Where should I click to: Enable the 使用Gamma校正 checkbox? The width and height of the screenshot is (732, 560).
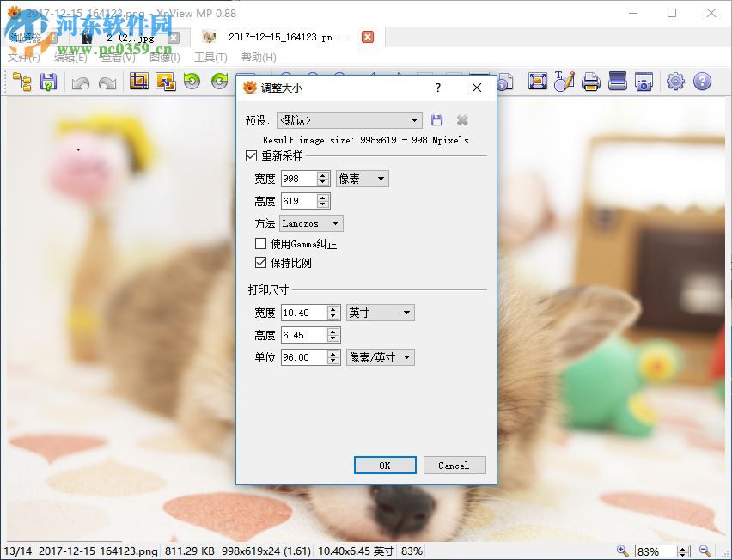(260, 244)
